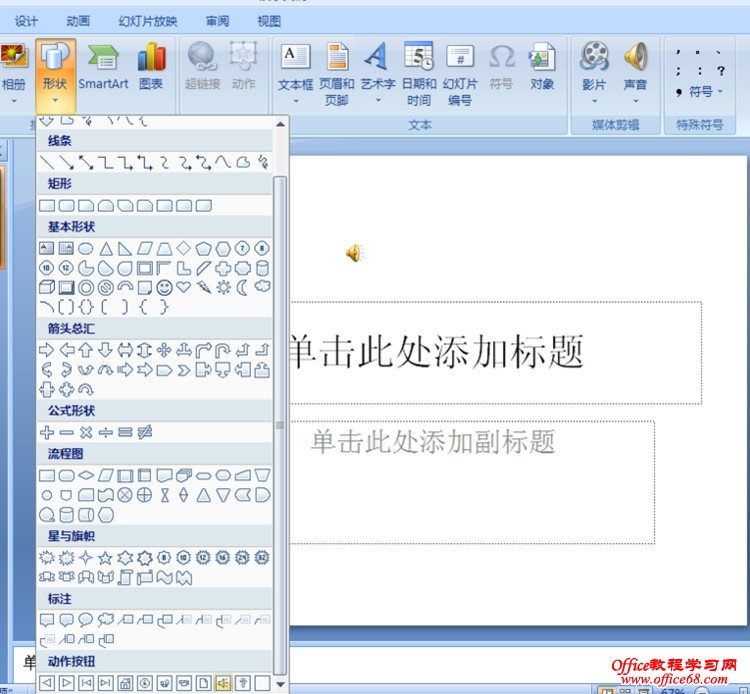Screen dimensions: 750x694
Task: Open the WordArt (艺术字) gallery
Action: coord(377,68)
